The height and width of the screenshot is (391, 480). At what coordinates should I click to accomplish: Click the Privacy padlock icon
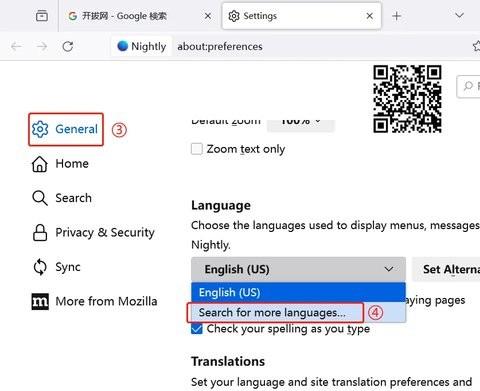[40, 233]
